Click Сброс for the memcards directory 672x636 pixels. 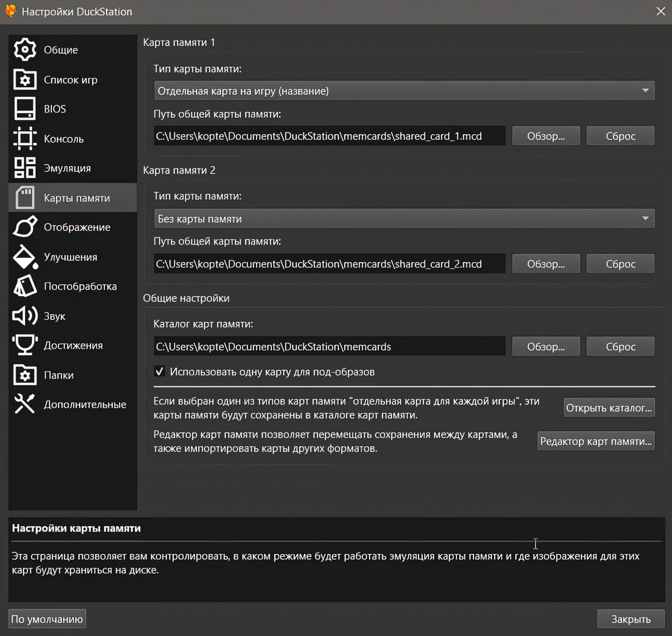click(620, 347)
